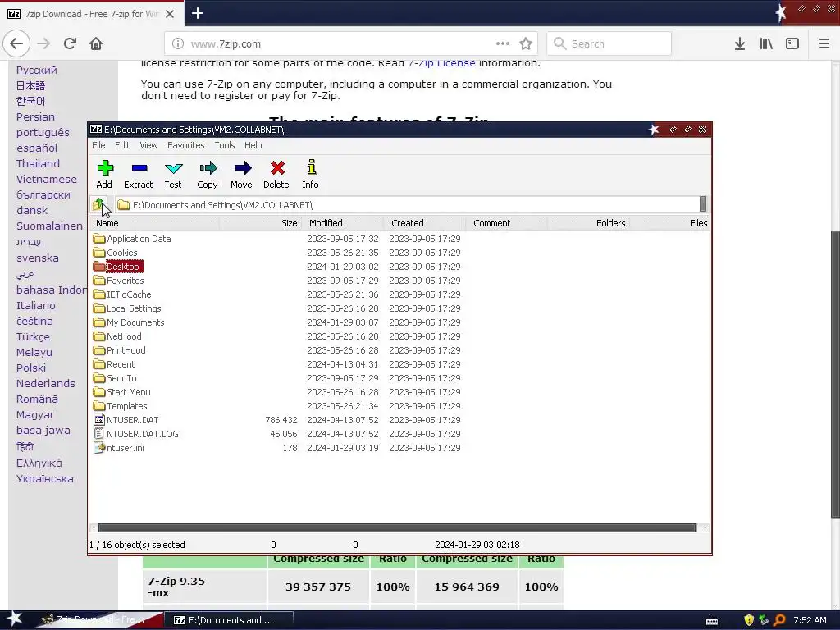The image size is (840, 630).
Task: Click the Test toolbar icon
Action: coord(173,174)
